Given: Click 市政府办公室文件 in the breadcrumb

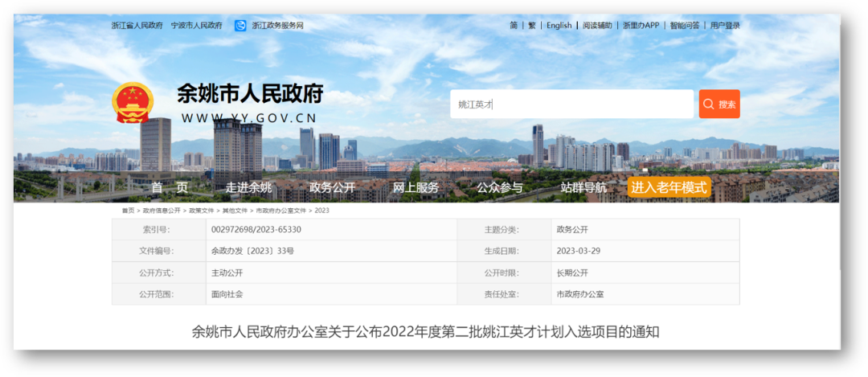Looking at the screenshot, I should pos(281,211).
